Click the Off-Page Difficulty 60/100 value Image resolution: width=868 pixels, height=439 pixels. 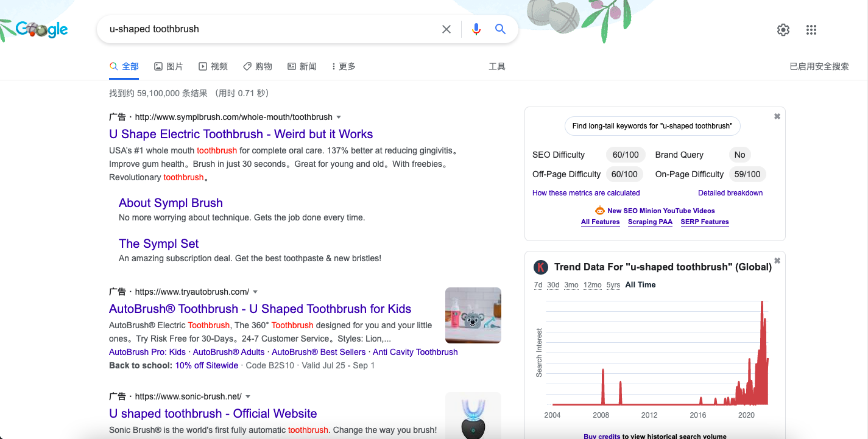pyautogui.click(x=624, y=174)
